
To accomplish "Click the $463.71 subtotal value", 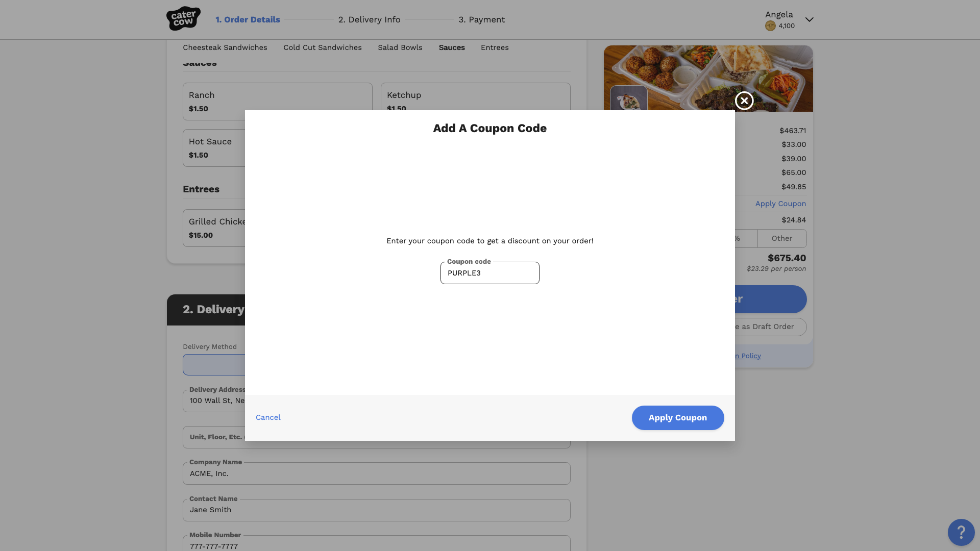I will [x=793, y=131].
